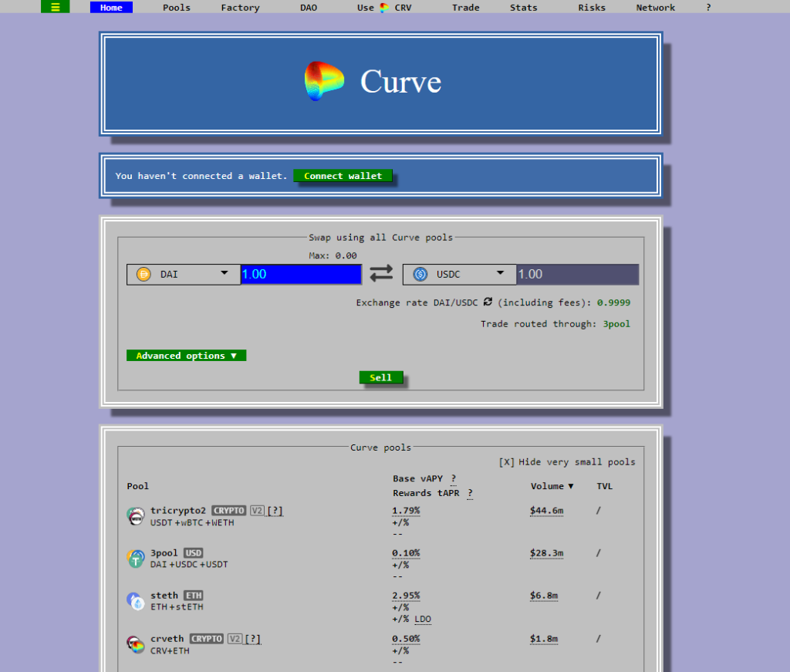The height and width of the screenshot is (672, 790).
Task: Open the Use CRV menu item
Action: (384, 8)
